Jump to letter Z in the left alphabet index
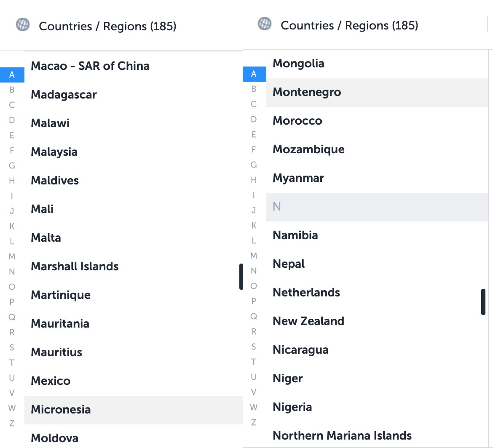493x448 pixels. 12,423
